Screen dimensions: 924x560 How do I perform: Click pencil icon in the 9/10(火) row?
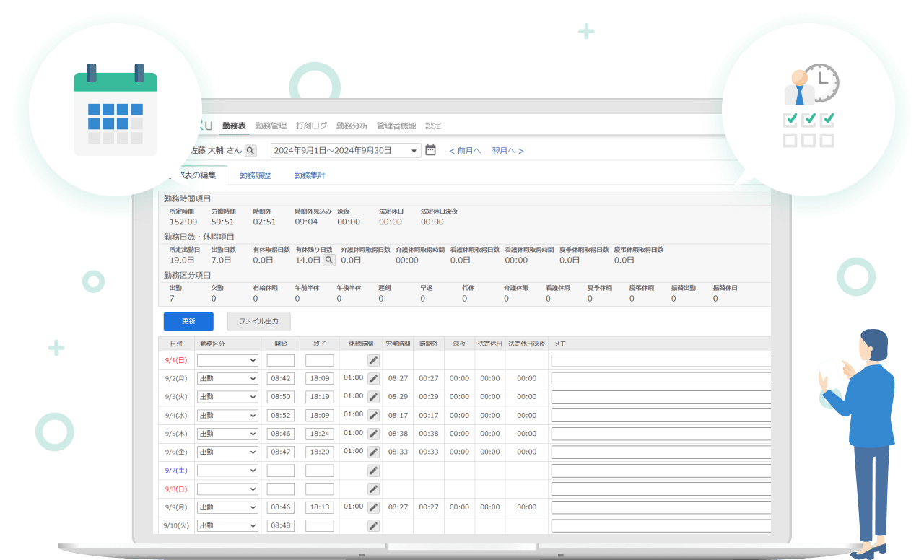[x=373, y=525]
